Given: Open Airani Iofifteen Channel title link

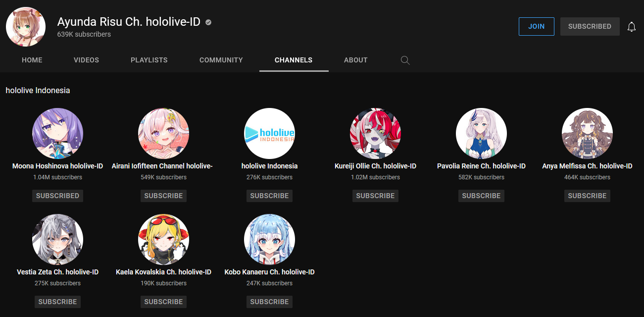Looking at the screenshot, I should [162, 166].
